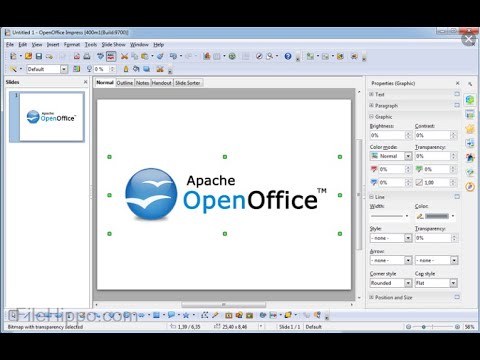The image size is (480, 360).
Task: Open the Tools menu
Action: [x=91, y=45]
